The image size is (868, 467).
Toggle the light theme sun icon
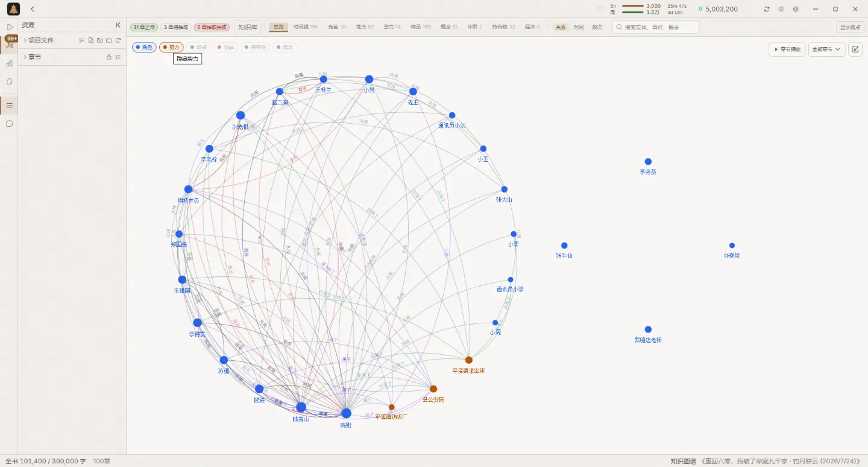coord(781,9)
